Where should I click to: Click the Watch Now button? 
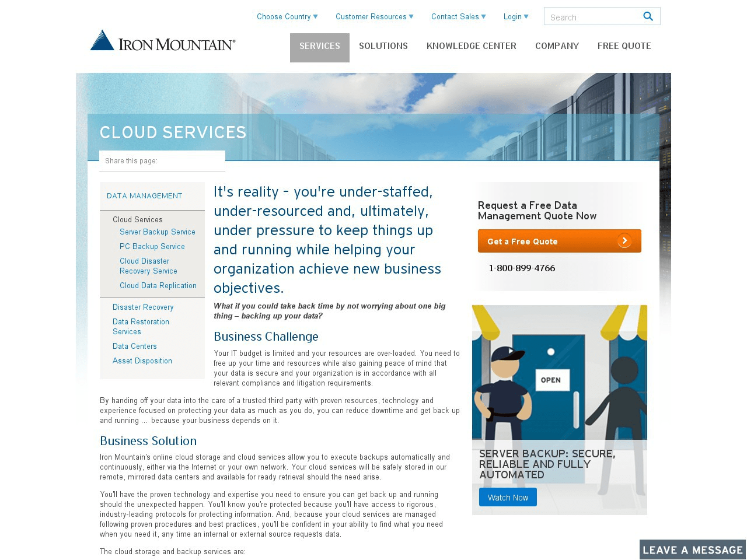(508, 497)
